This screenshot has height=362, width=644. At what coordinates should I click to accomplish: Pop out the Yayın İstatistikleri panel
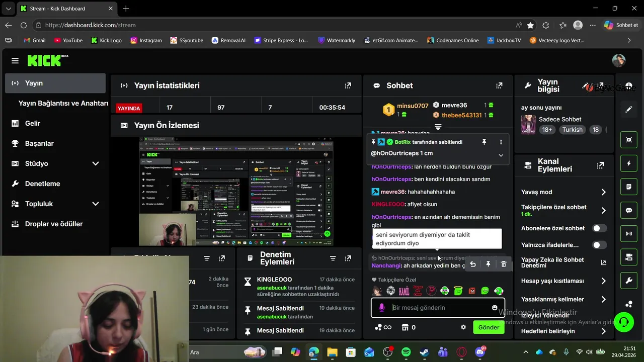pyautogui.click(x=348, y=85)
